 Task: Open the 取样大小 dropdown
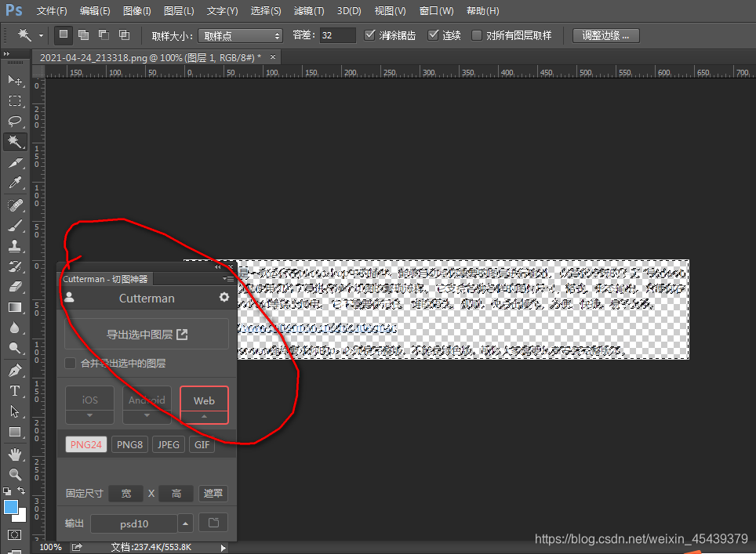tap(240, 35)
